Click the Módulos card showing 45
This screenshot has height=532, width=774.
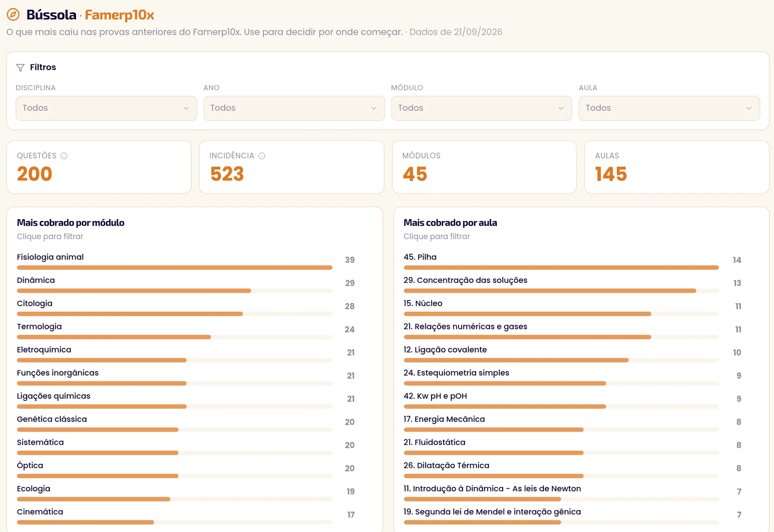(484, 167)
